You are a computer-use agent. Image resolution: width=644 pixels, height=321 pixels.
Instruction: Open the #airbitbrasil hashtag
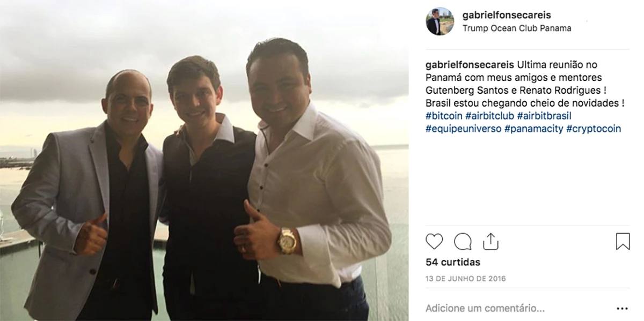coord(545,116)
